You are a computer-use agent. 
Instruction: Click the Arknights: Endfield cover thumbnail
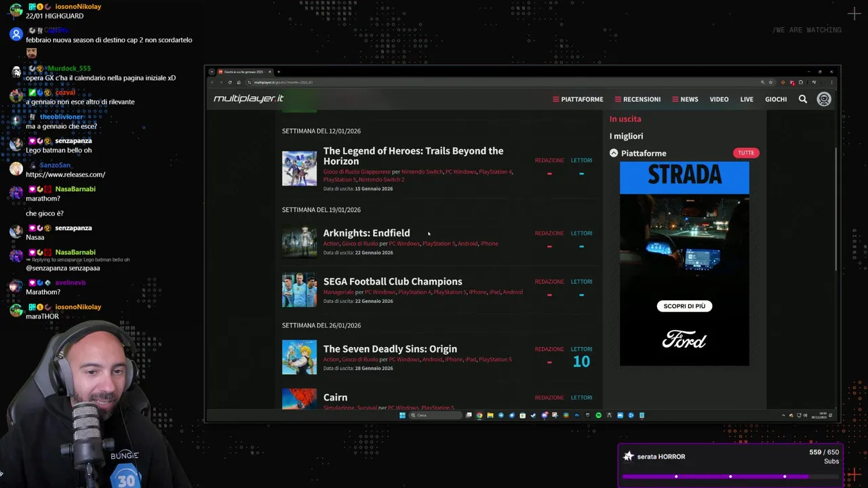coord(299,241)
